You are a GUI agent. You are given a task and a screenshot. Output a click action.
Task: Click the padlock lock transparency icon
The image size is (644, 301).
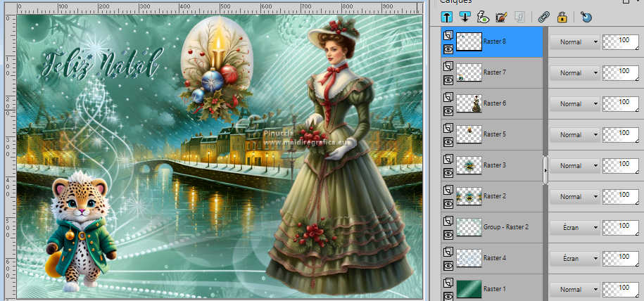(x=562, y=17)
